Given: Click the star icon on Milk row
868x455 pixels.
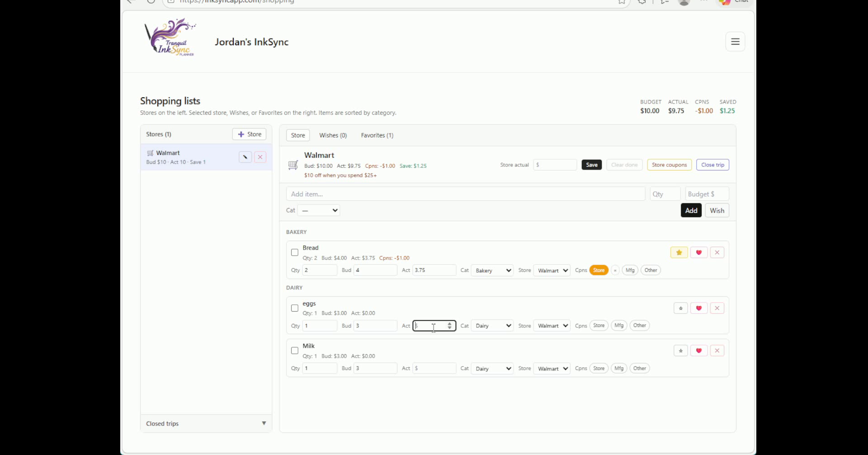Looking at the screenshot, I should (x=680, y=350).
